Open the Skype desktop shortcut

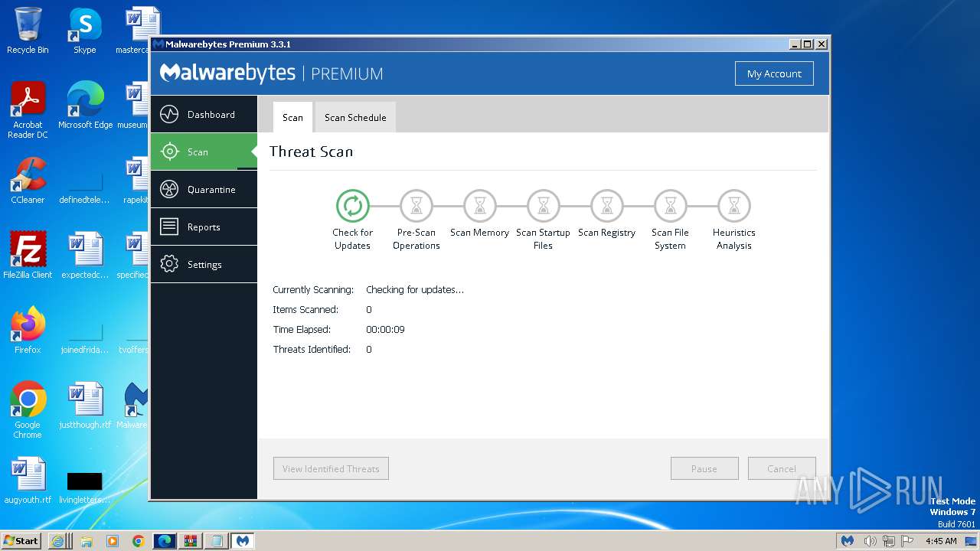coord(84,31)
